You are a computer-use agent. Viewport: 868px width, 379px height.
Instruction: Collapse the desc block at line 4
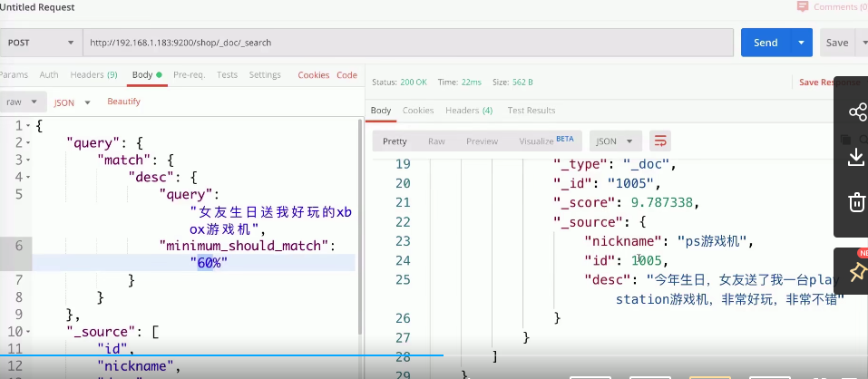(x=28, y=178)
